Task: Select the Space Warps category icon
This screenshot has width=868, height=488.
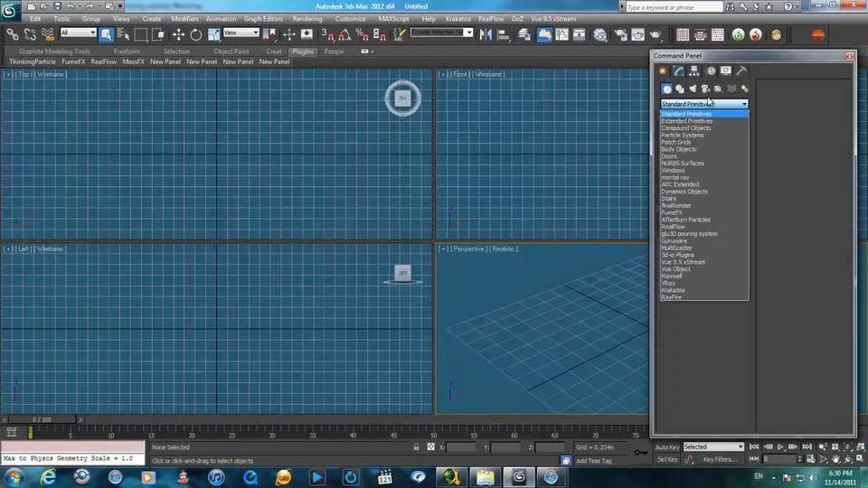Action: click(x=731, y=89)
